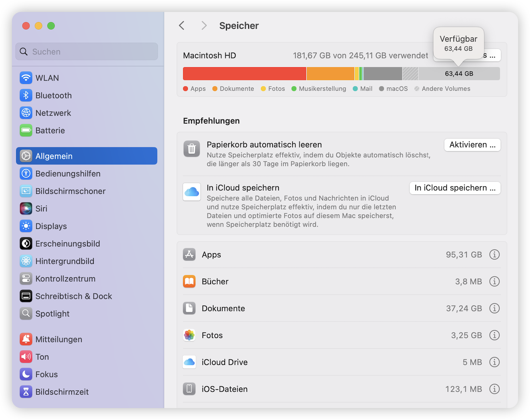Image resolution: width=530 pixels, height=420 pixels.
Task: Click the Fokus moon icon
Action: click(x=26, y=375)
